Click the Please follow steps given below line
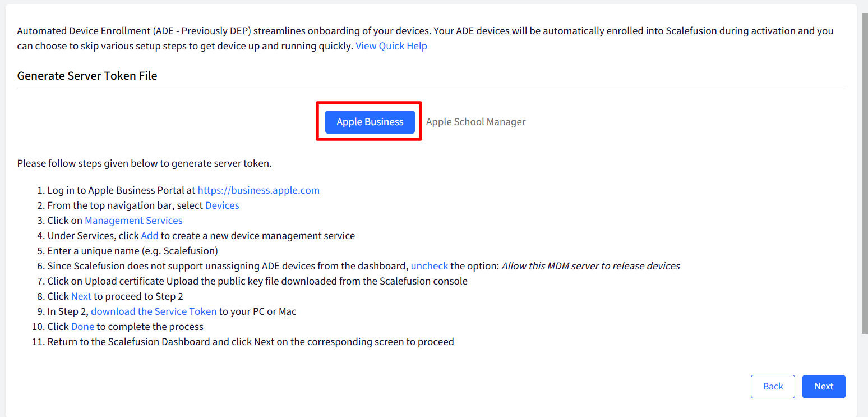 click(144, 164)
